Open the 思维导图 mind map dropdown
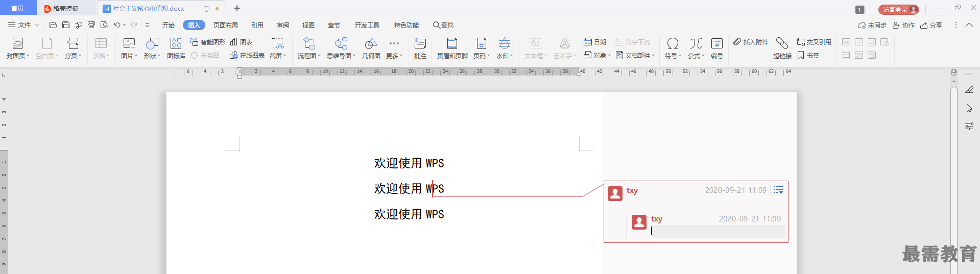The height and width of the screenshot is (274, 980). (341, 48)
